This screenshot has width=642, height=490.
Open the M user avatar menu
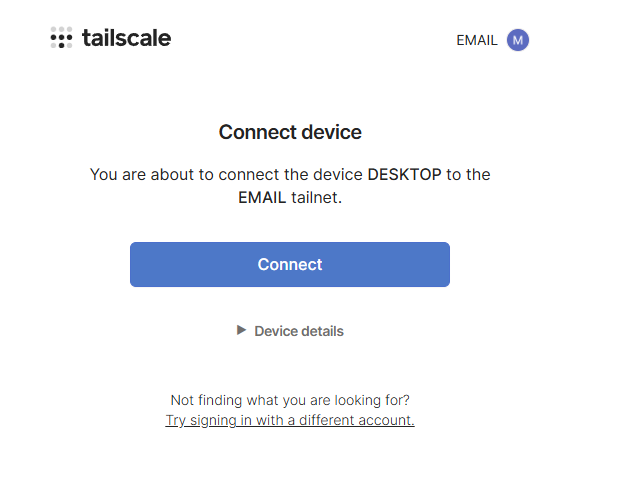point(517,40)
